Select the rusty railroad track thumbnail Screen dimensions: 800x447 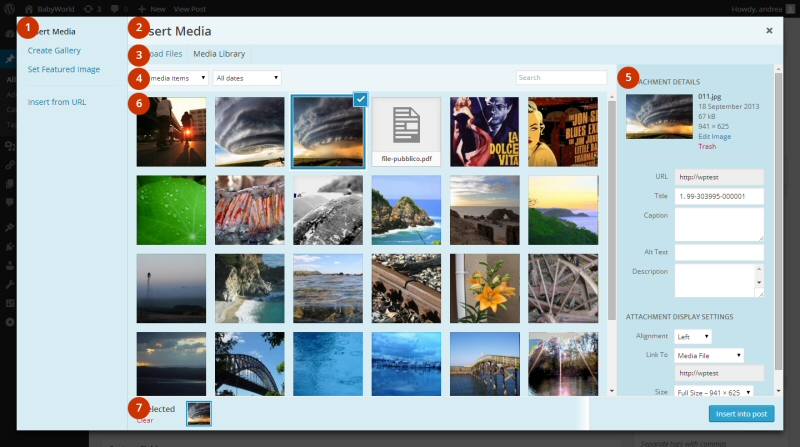(406, 288)
